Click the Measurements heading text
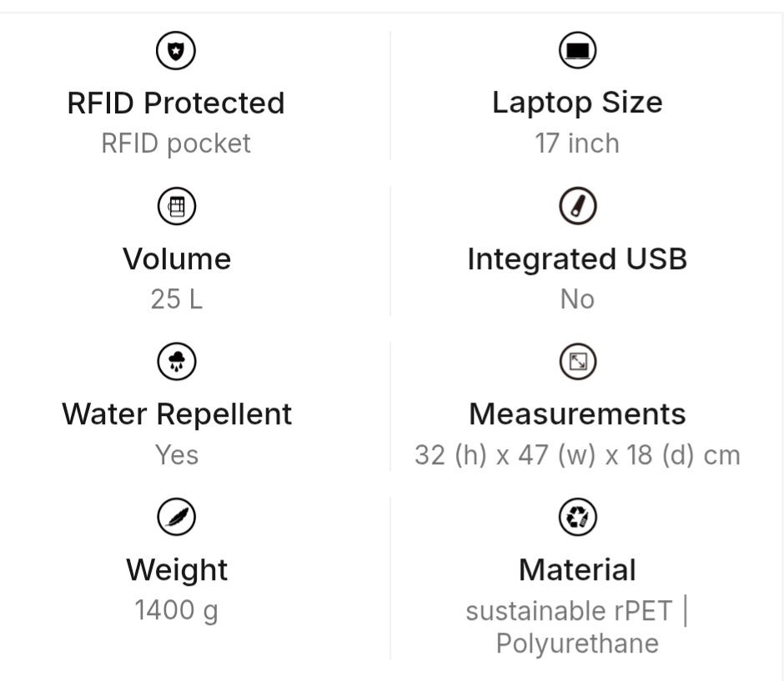The image size is (784, 681). tap(577, 413)
